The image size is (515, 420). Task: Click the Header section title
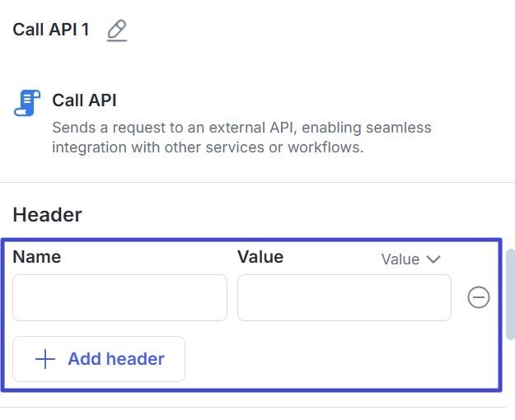pos(47,215)
